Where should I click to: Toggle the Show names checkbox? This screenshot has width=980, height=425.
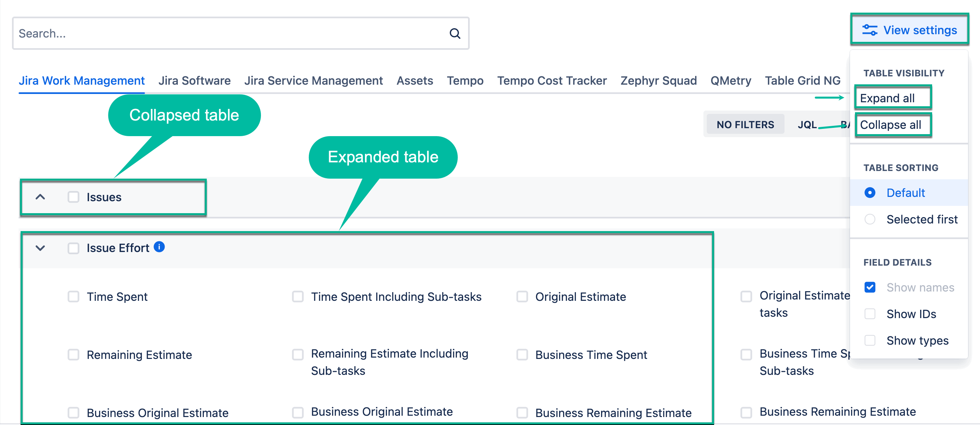[x=870, y=288]
